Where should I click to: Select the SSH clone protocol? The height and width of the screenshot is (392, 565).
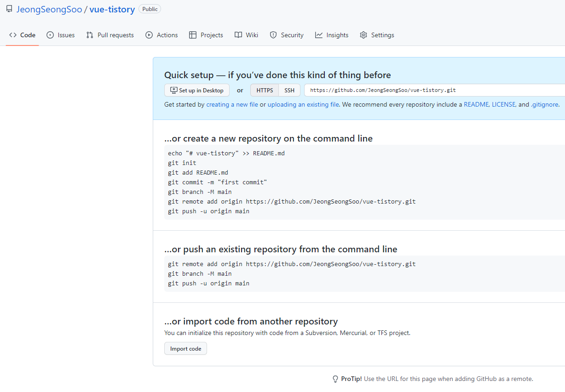[x=289, y=90]
